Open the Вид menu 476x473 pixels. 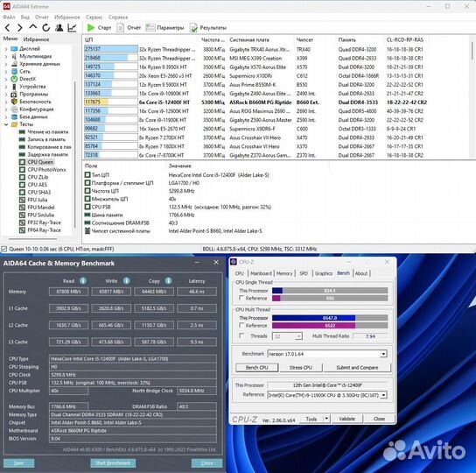[x=24, y=18]
